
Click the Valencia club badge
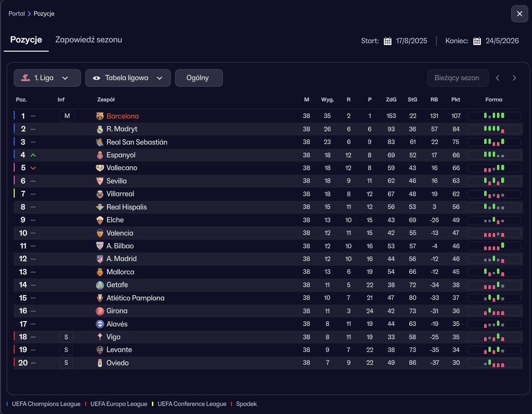click(99, 233)
